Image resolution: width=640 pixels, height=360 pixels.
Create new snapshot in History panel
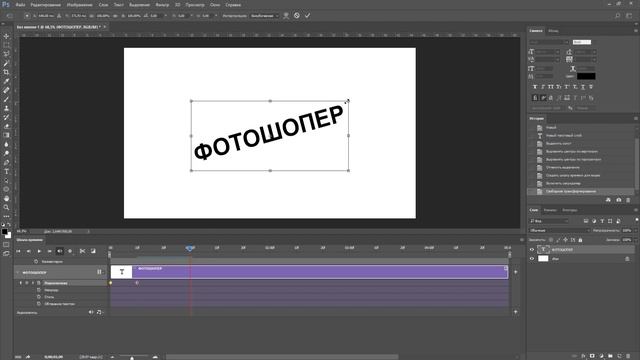coord(619,200)
